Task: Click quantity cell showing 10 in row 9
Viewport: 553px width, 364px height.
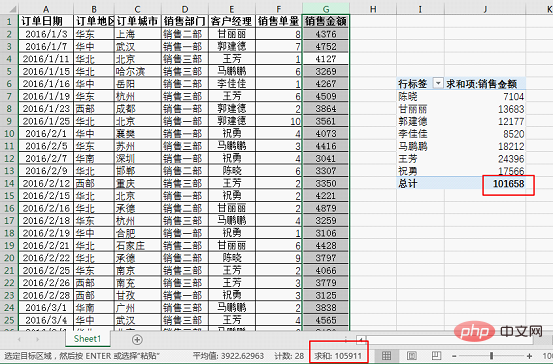Action: click(x=279, y=121)
